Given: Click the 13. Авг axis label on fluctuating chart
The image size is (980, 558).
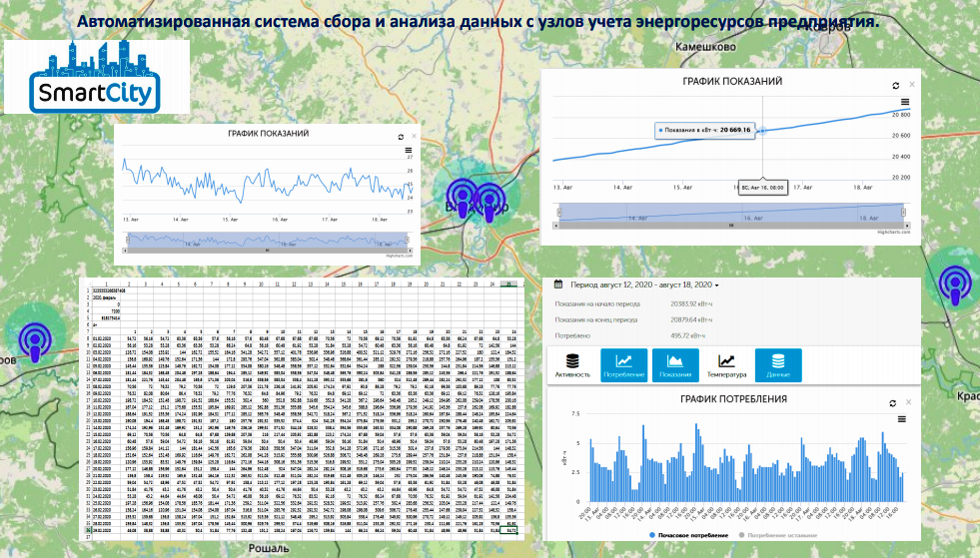Looking at the screenshot, I should pos(130,220).
